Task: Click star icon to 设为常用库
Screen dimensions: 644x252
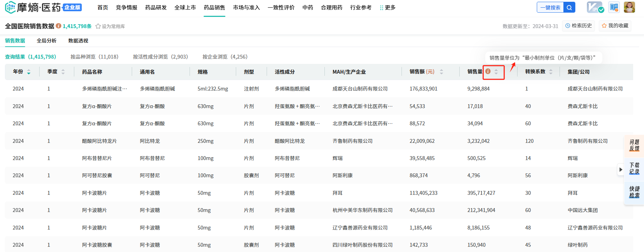Action: (x=98, y=26)
